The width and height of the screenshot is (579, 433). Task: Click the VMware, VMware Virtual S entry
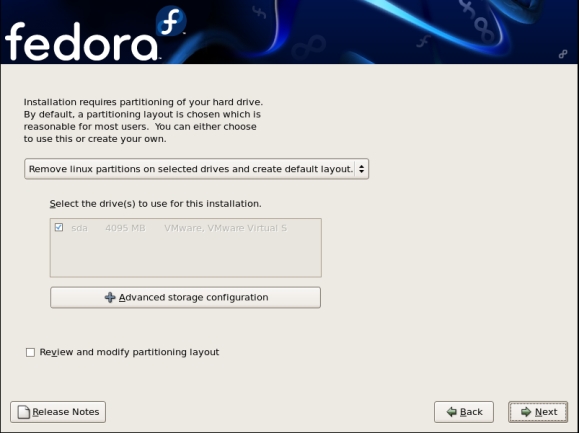[225, 228]
